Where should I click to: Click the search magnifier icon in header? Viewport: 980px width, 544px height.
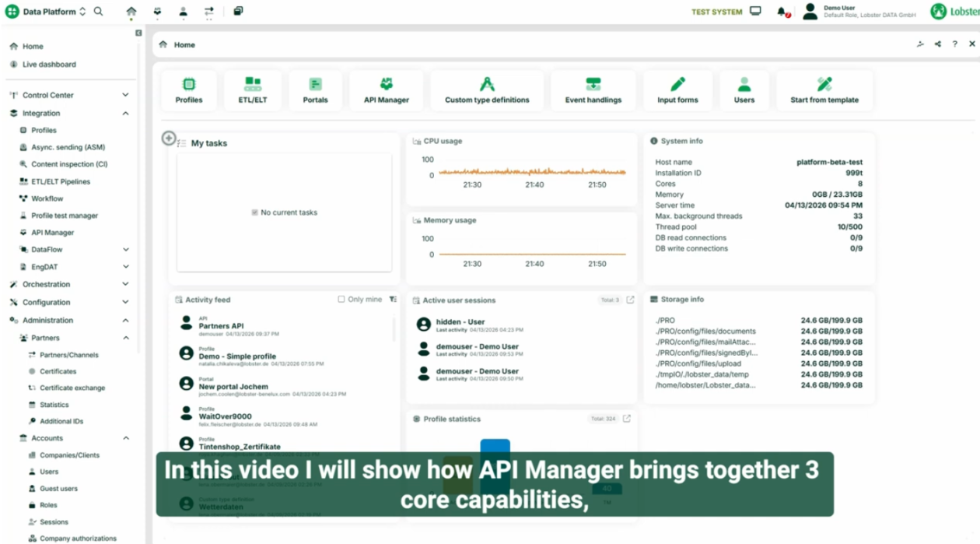(98, 12)
